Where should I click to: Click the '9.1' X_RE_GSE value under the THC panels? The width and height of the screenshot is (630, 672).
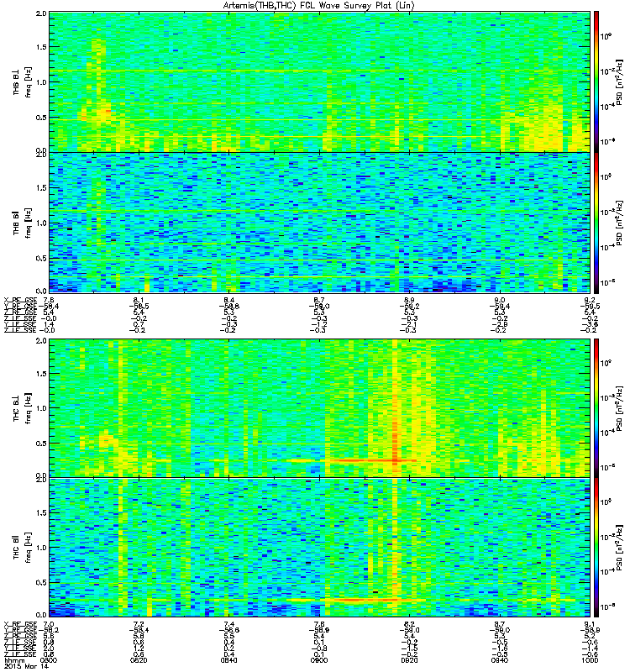591,624
